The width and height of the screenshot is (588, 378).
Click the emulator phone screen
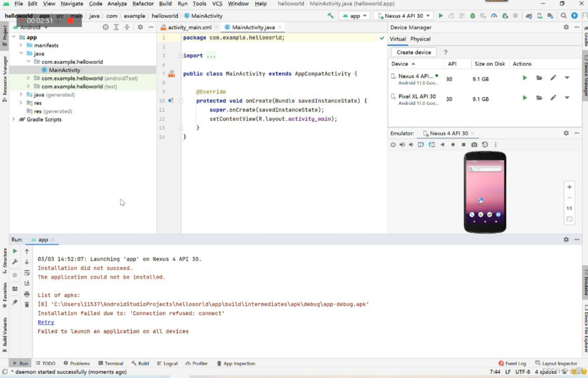tap(485, 192)
